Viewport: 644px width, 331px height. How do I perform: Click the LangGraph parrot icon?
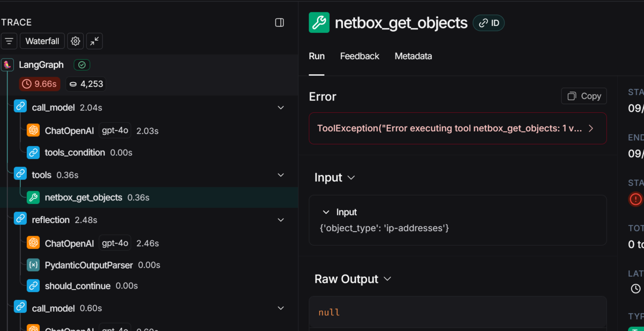click(x=8, y=65)
